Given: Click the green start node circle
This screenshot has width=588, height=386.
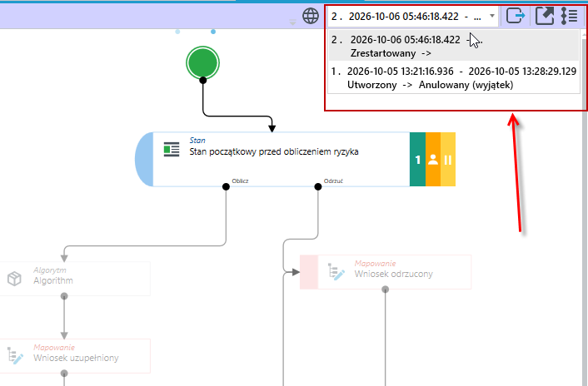Looking at the screenshot, I should [203, 62].
